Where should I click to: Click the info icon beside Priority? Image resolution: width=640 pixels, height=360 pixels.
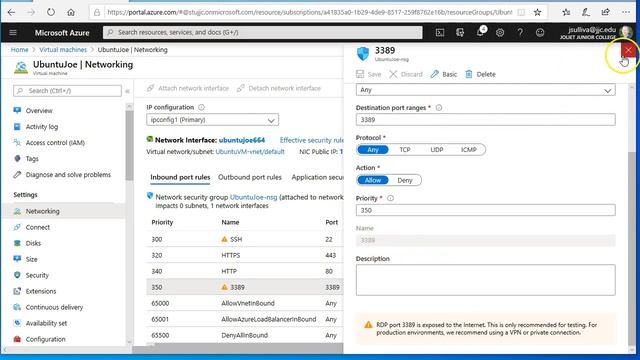[x=391, y=198]
